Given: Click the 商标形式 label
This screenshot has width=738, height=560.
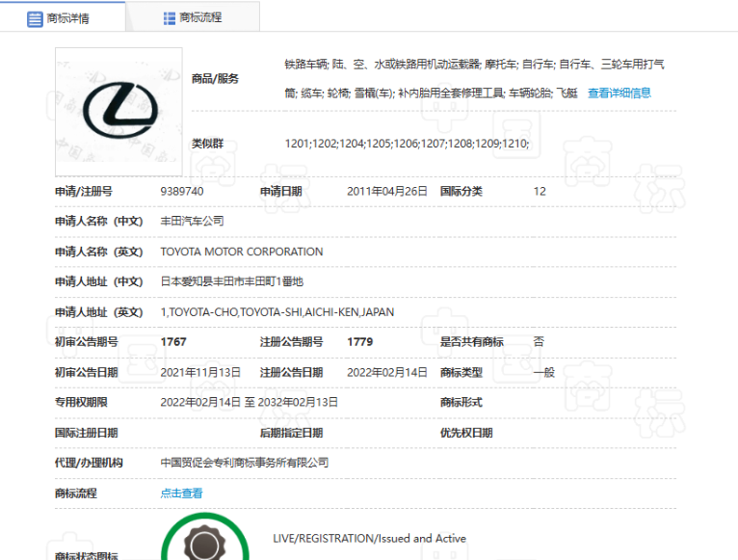Looking at the screenshot, I should [x=461, y=402].
